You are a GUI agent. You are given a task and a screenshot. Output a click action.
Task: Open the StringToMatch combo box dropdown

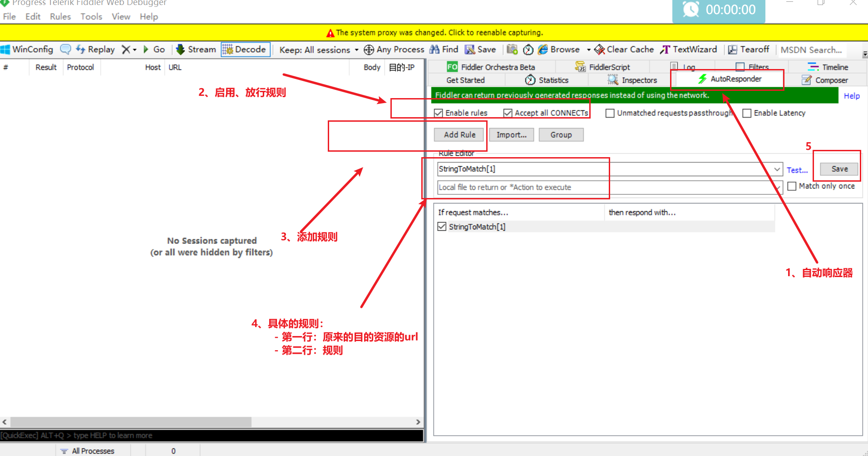tap(777, 169)
